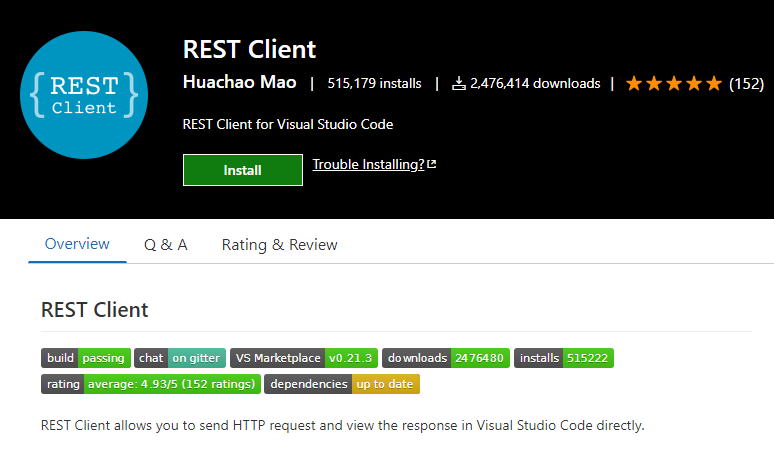The width and height of the screenshot is (774, 472).
Task: Click the REST Client heading in overview
Action: (x=94, y=310)
